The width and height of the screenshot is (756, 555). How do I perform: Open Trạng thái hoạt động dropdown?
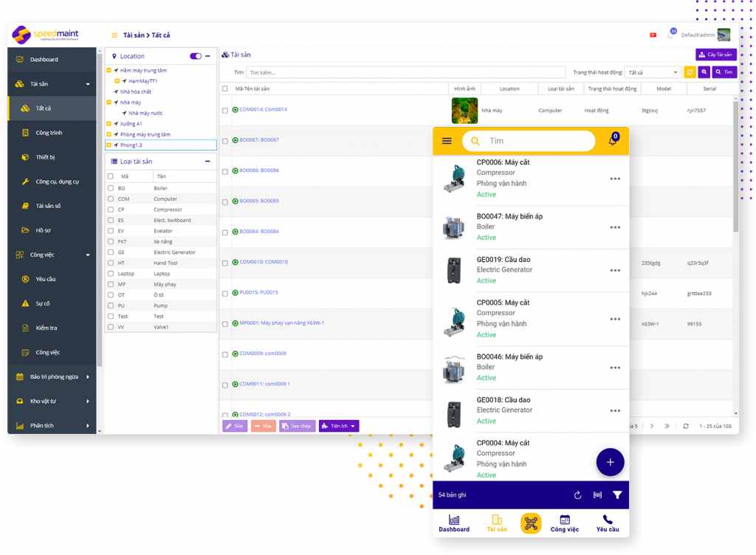pyautogui.click(x=653, y=72)
